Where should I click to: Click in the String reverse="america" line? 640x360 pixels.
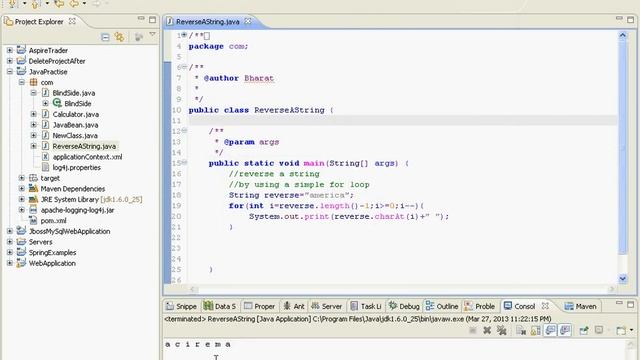click(x=291, y=195)
